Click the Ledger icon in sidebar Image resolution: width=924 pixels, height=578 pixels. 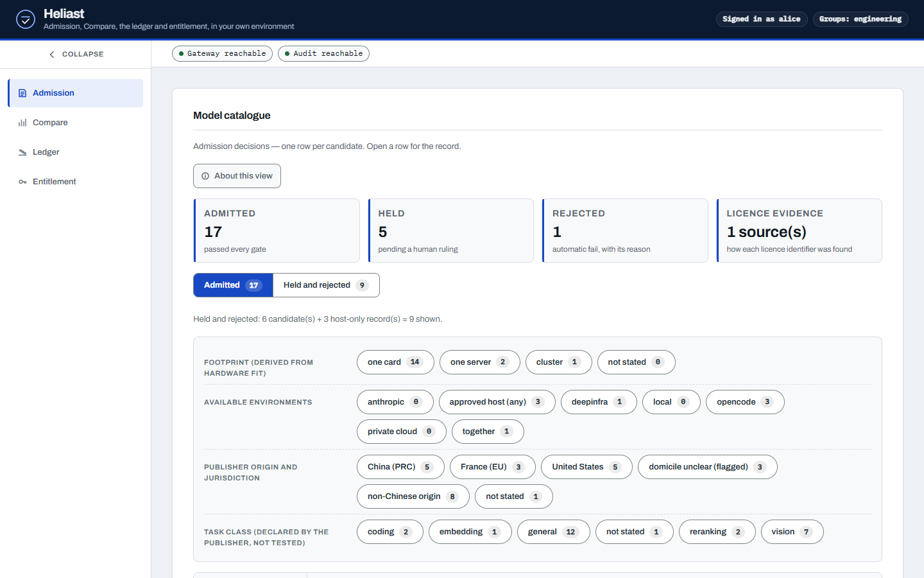click(x=22, y=152)
